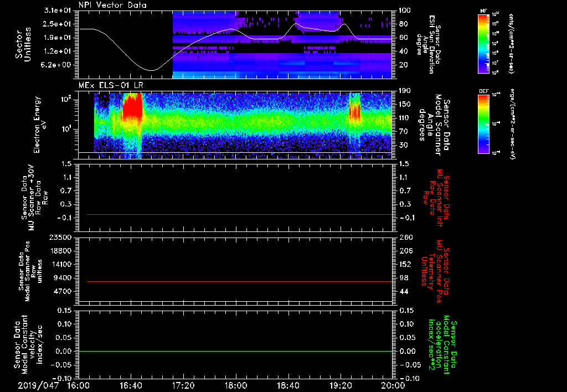567x392 pixels.
Task: Click the '9400' scanner position tick value
Action: [x=62, y=278]
